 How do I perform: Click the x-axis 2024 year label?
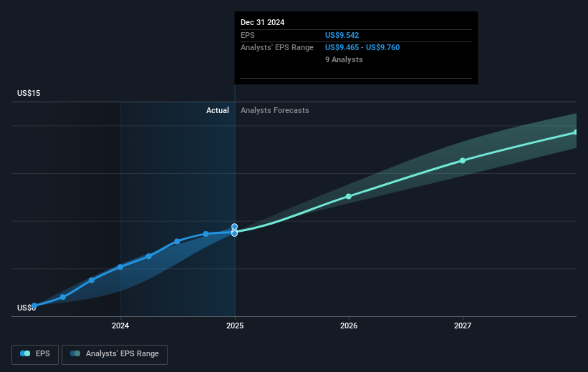120,325
